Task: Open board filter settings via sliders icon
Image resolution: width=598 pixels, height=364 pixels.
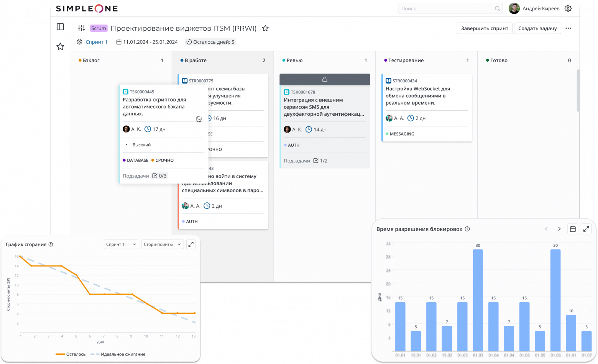Action: 81,28
